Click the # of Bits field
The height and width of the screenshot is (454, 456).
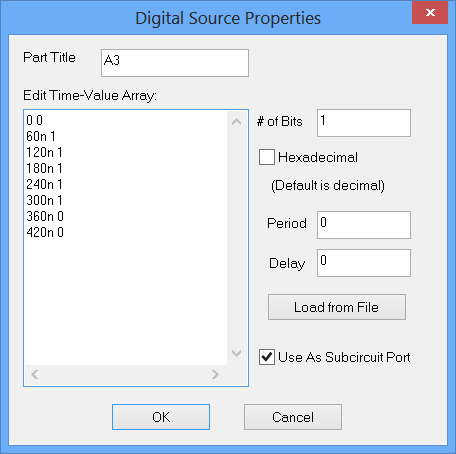(364, 123)
